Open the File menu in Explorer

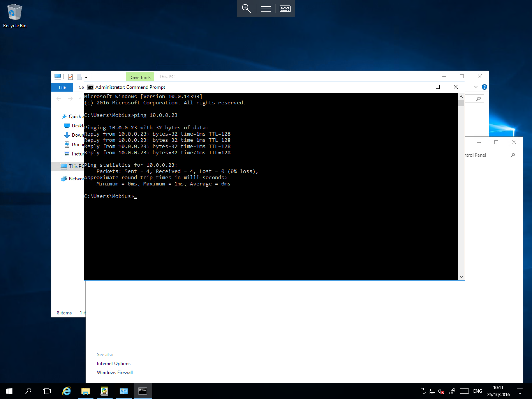(x=62, y=87)
